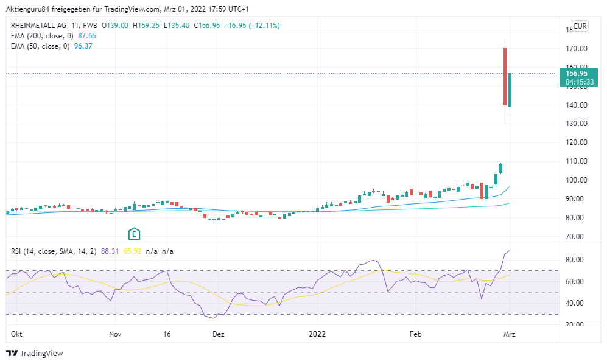607x364 pixels.
Task: Click the RSI value 88.31
Action: click(x=110, y=252)
